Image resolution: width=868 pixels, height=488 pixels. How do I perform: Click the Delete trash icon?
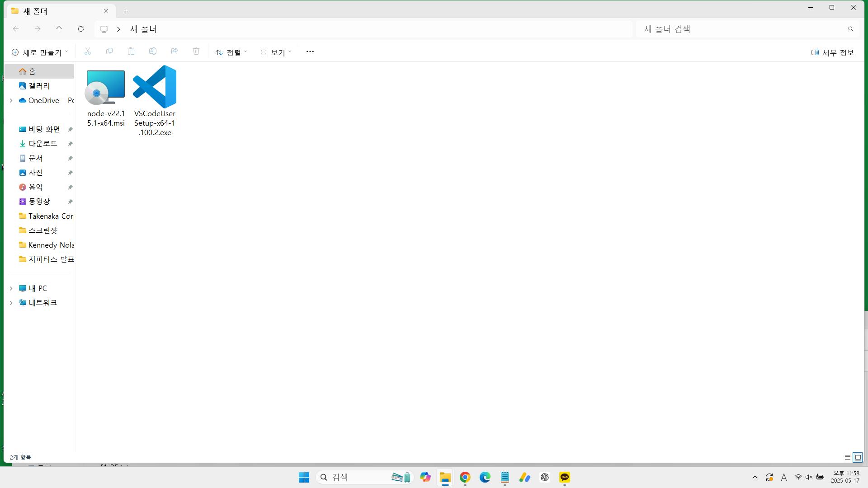196,52
